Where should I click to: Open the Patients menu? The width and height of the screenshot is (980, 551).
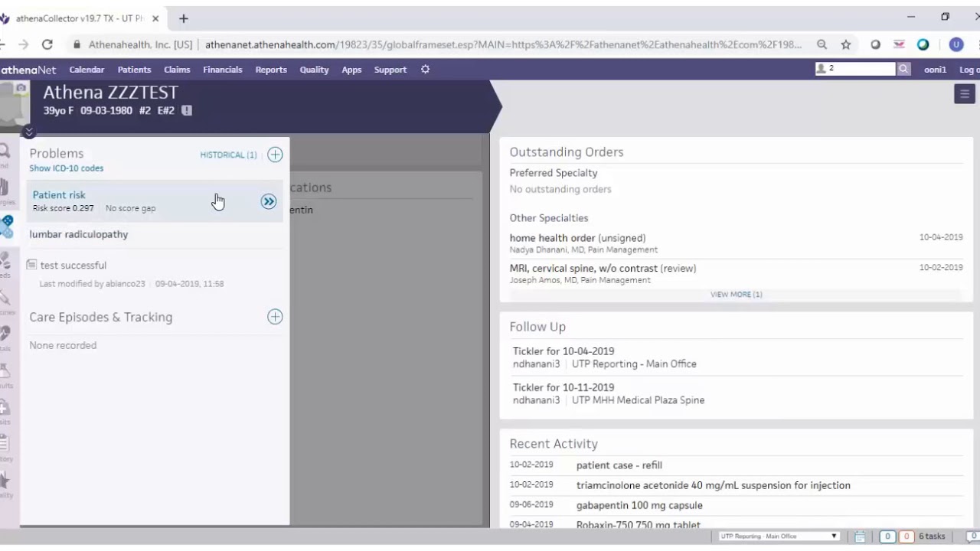pyautogui.click(x=134, y=70)
